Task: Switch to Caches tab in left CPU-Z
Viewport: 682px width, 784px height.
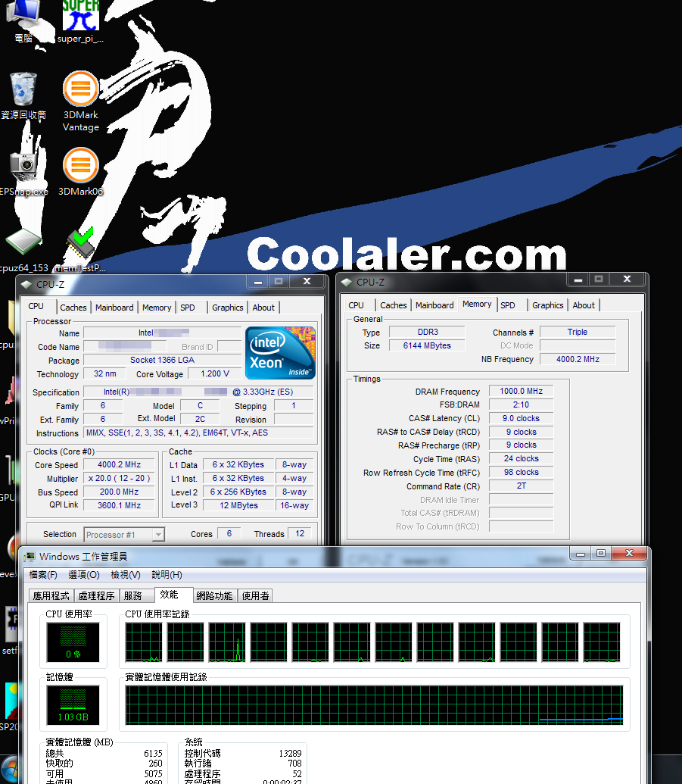Action: tap(73, 308)
